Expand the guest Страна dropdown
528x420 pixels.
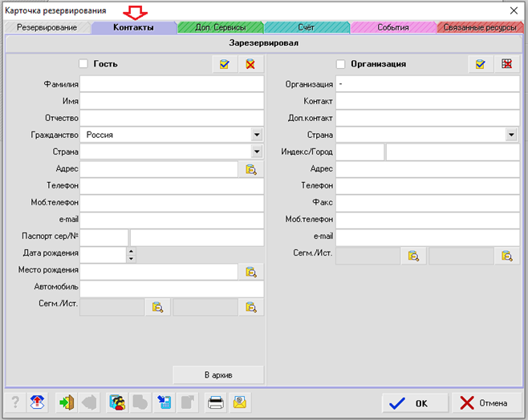(256, 151)
